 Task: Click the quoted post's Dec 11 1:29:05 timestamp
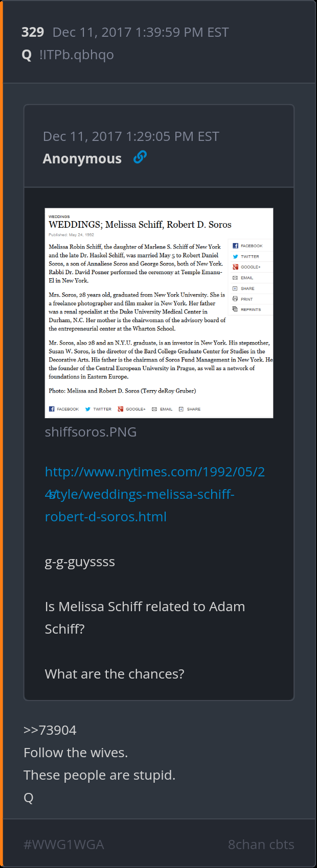coord(131,136)
